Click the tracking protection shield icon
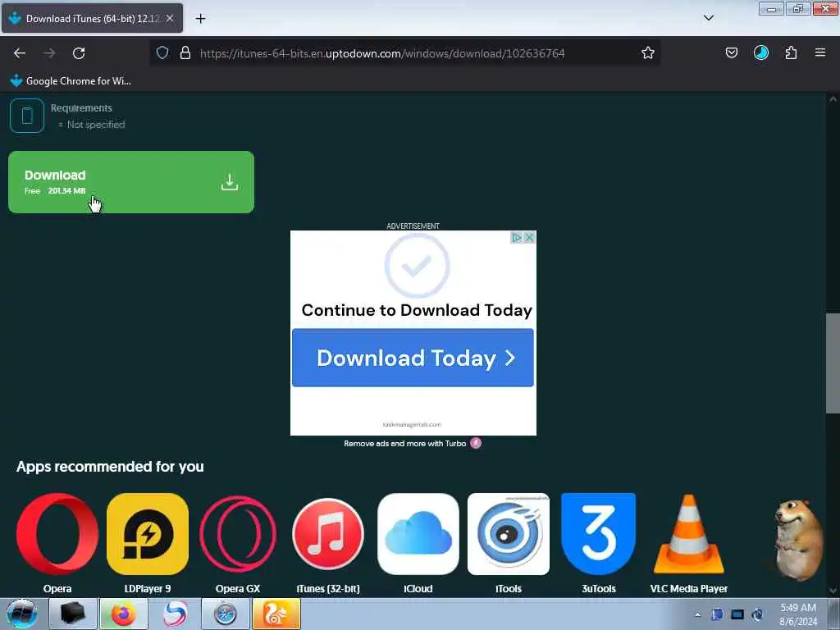This screenshot has width=840, height=630. [162, 52]
